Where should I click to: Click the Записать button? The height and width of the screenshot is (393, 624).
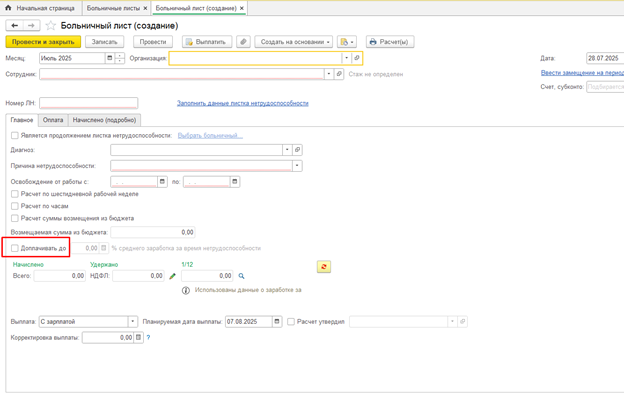(104, 42)
